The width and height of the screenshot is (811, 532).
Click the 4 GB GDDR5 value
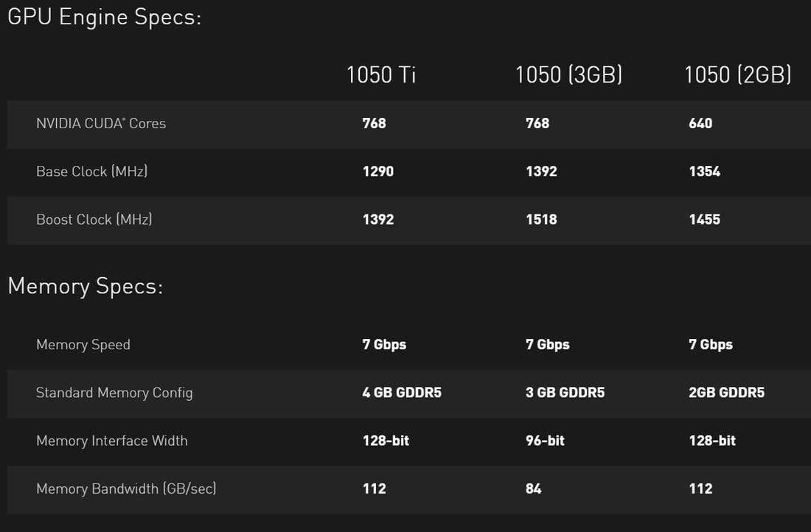click(402, 393)
